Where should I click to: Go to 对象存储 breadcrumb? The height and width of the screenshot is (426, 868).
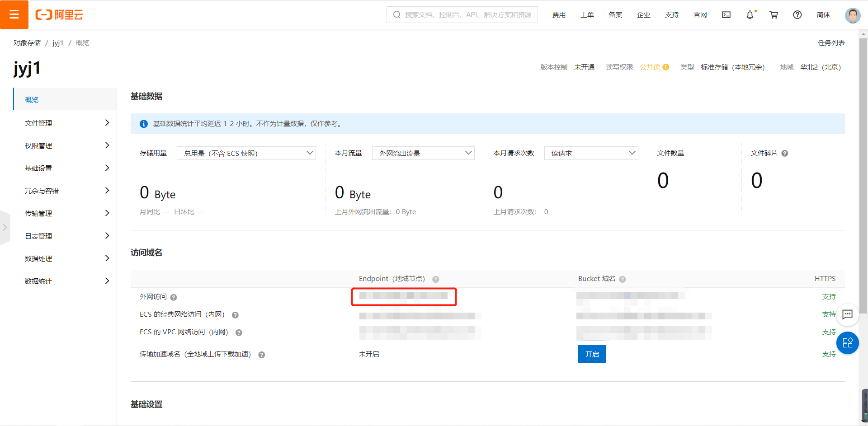(x=27, y=43)
